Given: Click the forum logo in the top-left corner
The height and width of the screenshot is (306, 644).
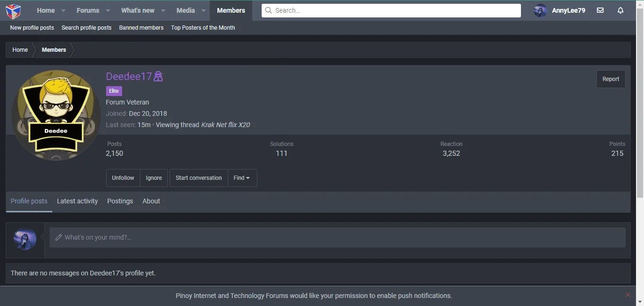Looking at the screenshot, I should pyautogui.click(x=13, y=10).
